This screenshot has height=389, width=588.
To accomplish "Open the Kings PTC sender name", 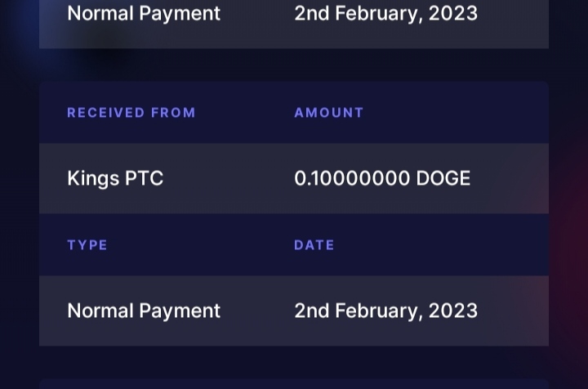I will (x=115, y=178).
